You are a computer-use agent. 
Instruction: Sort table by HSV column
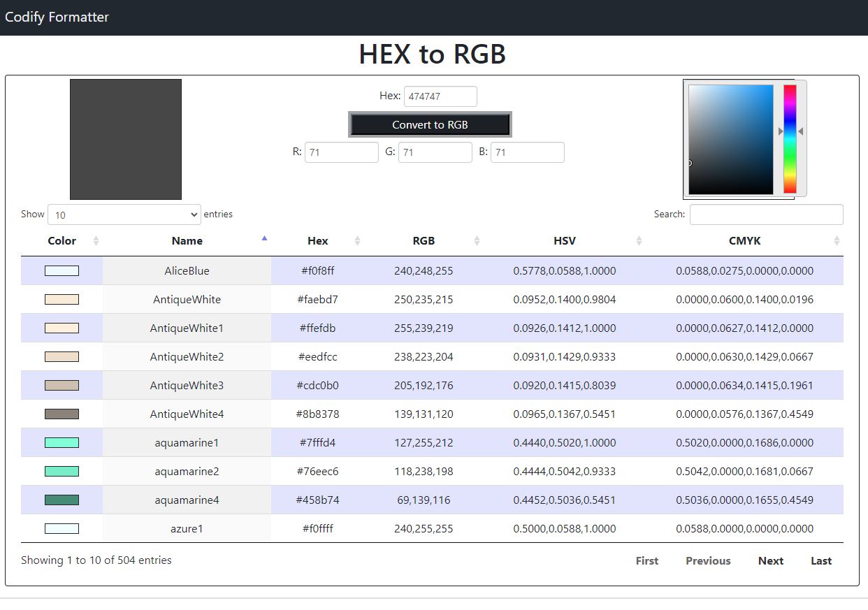click(x=565, y=241)
